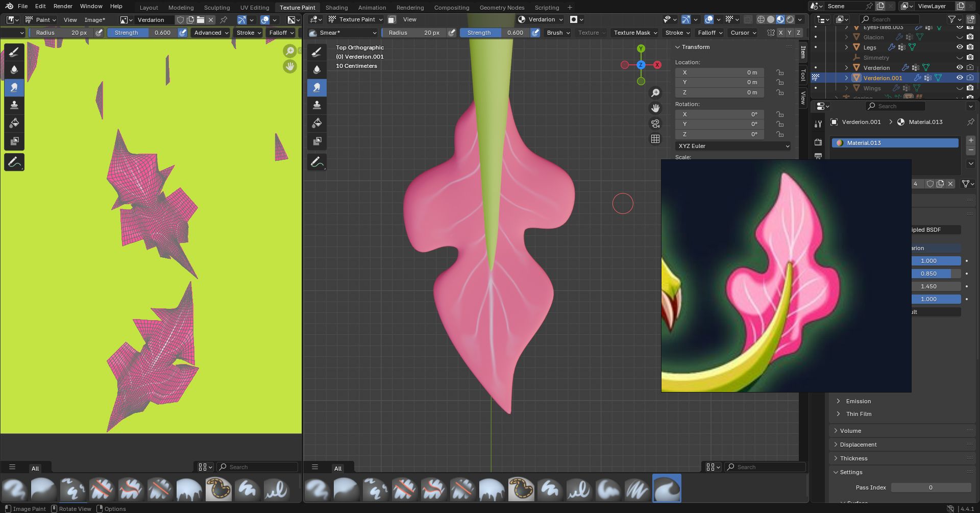Expand the Volume panel

click(x=902, y=431)
